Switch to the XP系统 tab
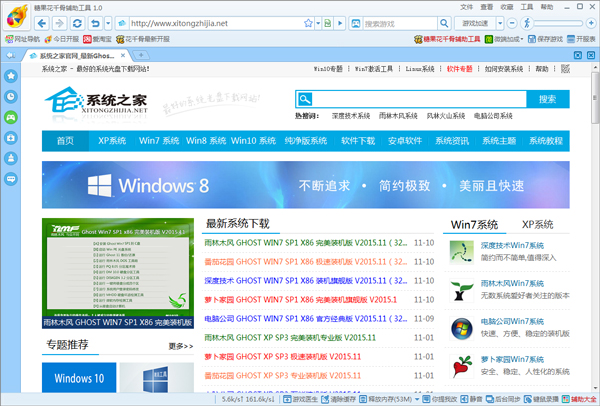 pyautogui.click(x=536, y=224)
